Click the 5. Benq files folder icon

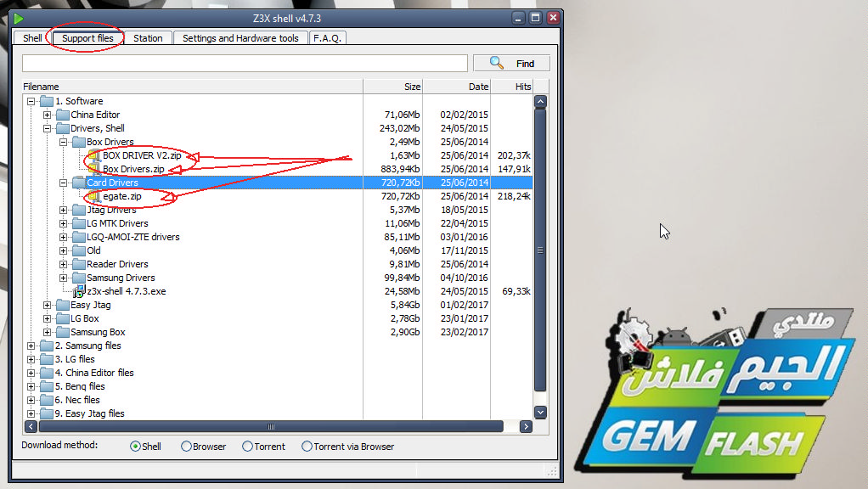click(x=47, y=386)
